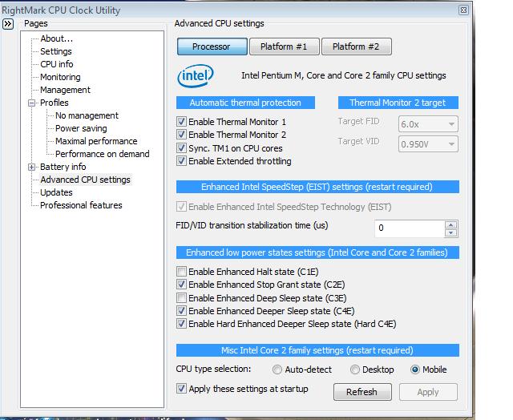Click the Intel logo
513x420 pixels.
point(196,76)
